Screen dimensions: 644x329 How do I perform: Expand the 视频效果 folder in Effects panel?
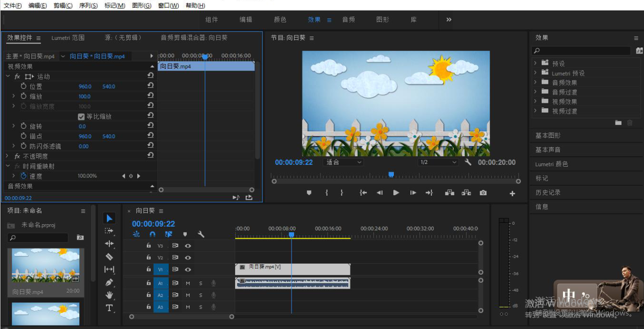click(535, 101)
